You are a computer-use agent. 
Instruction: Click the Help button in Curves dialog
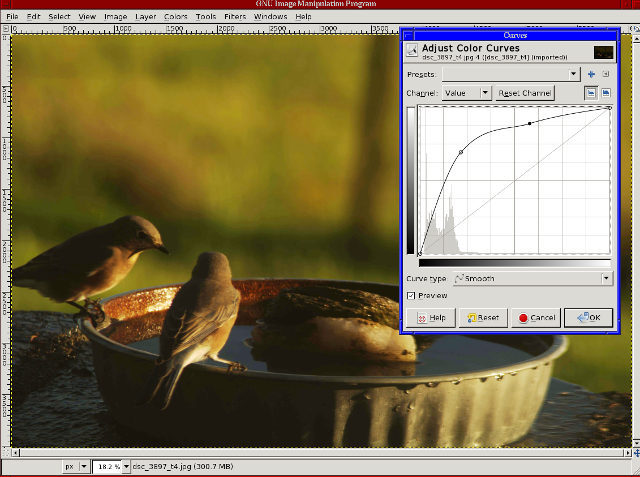(430, 317)
